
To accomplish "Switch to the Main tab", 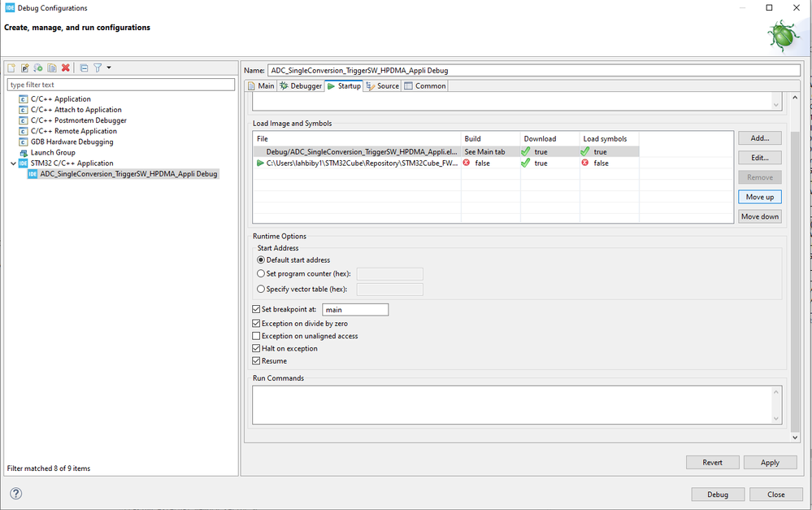I will point(261,86).
